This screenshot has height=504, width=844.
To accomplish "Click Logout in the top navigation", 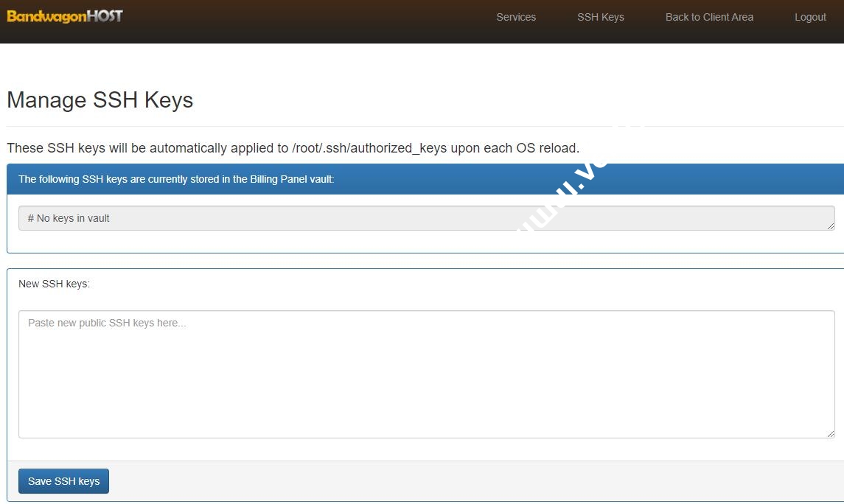I will coord(810,17).
